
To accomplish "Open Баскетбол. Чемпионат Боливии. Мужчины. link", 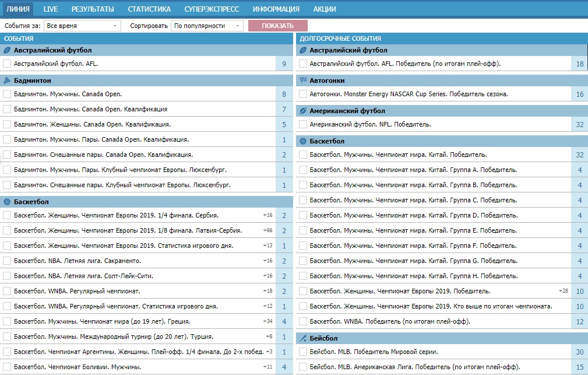I will 78,367.
